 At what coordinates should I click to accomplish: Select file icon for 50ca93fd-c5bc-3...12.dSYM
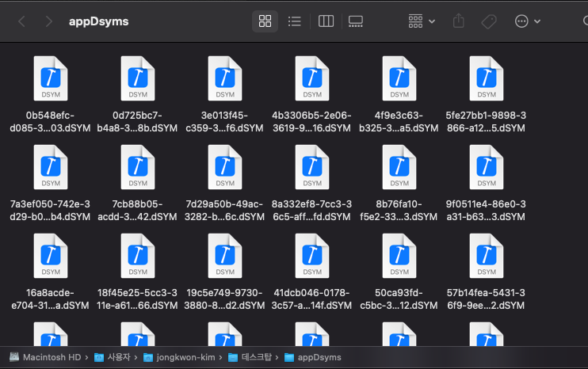[x=399, y=256]
